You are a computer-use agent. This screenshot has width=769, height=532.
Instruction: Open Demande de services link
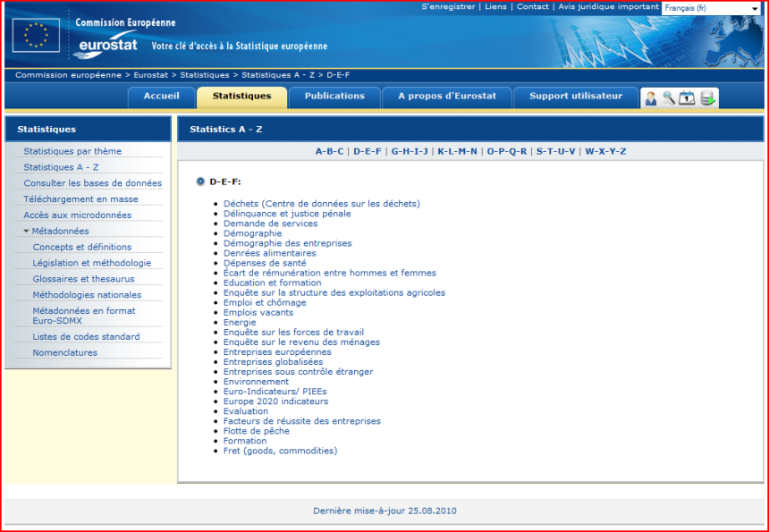[x=271, y=224]
